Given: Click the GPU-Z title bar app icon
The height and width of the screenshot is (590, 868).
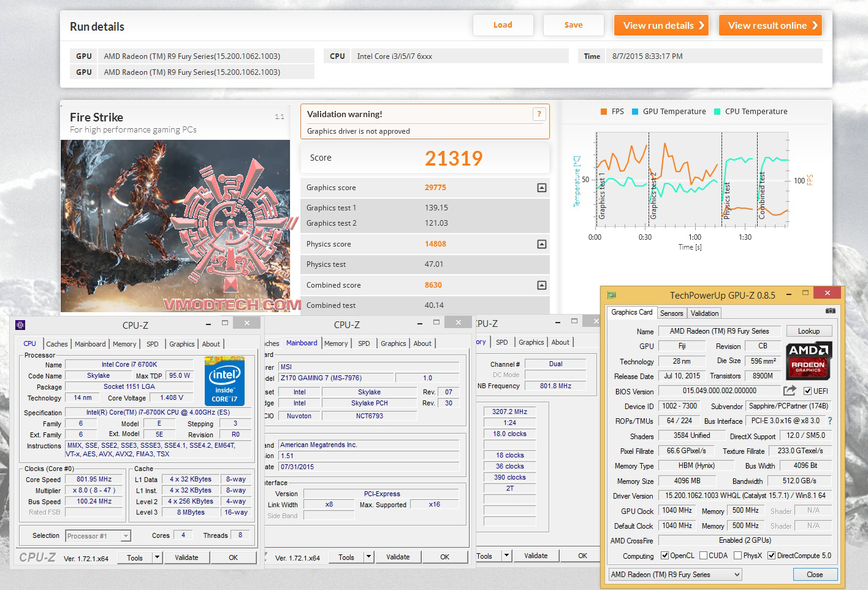Looking at the screenshot, I should click(611, 295).
